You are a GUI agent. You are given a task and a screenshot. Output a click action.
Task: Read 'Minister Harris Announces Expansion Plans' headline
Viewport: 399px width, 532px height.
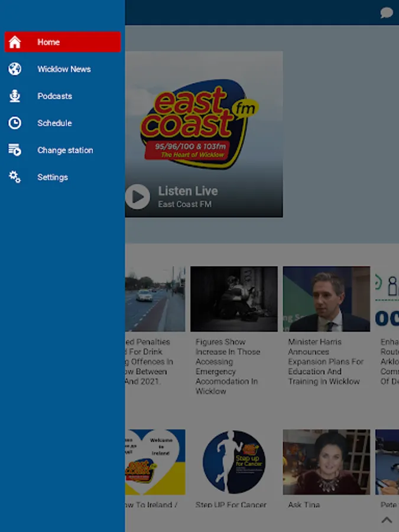tap(326, 362)
